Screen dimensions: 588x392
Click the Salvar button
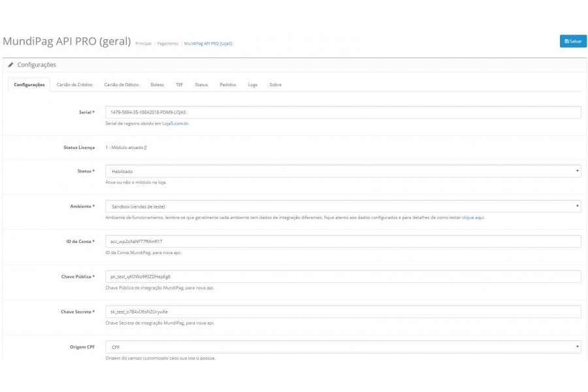[572, 41]
